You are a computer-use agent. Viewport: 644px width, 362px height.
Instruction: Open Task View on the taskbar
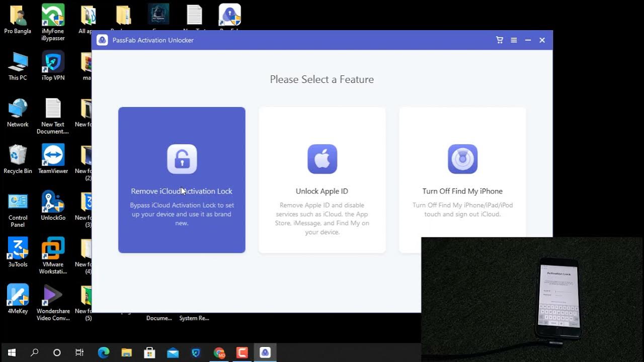[x=79, y=353]
